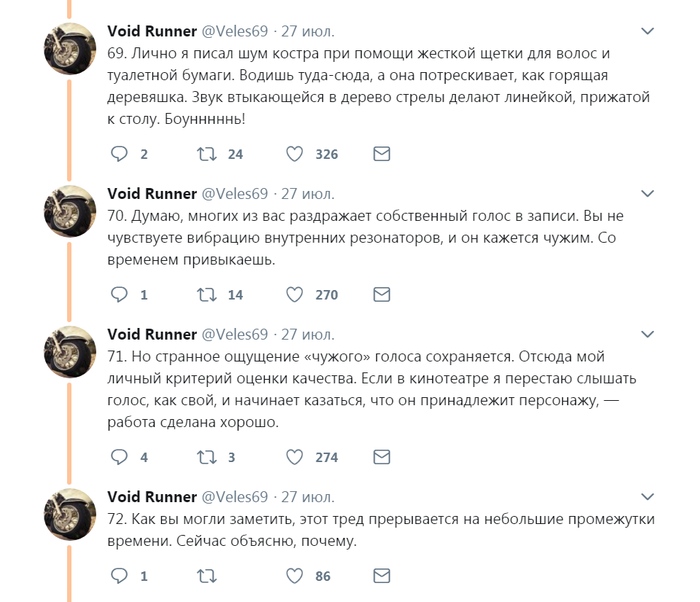This screenshot has width=700, height=602.
Task: Like tweet 70 with 270 likes
Action: click(295, 295)
